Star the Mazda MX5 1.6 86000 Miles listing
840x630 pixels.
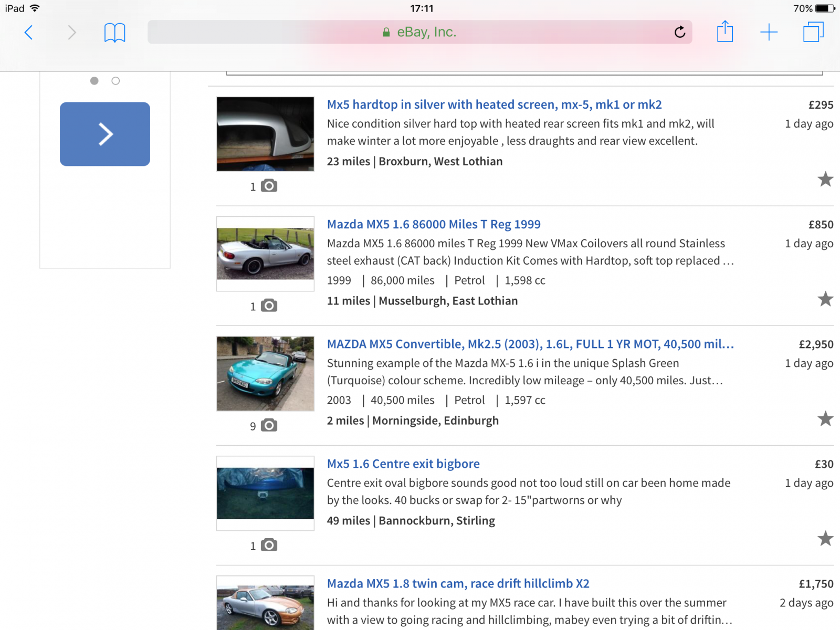pyautogui.click(x=825, y=299)
